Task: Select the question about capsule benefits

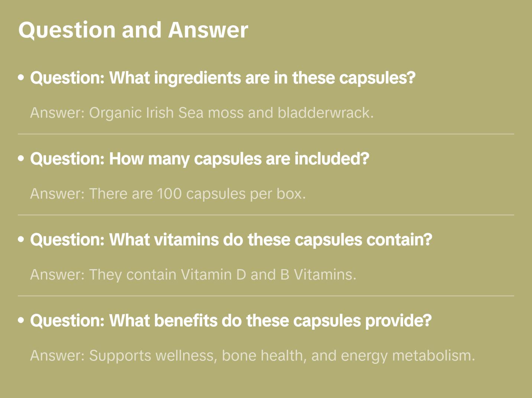Action: (231, 321)
